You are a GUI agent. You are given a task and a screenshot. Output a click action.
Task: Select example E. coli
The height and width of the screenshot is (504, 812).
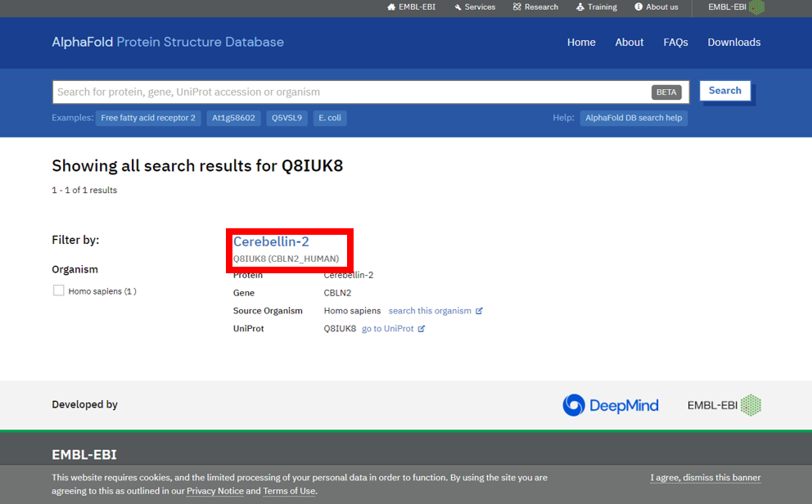coord(330,118)
